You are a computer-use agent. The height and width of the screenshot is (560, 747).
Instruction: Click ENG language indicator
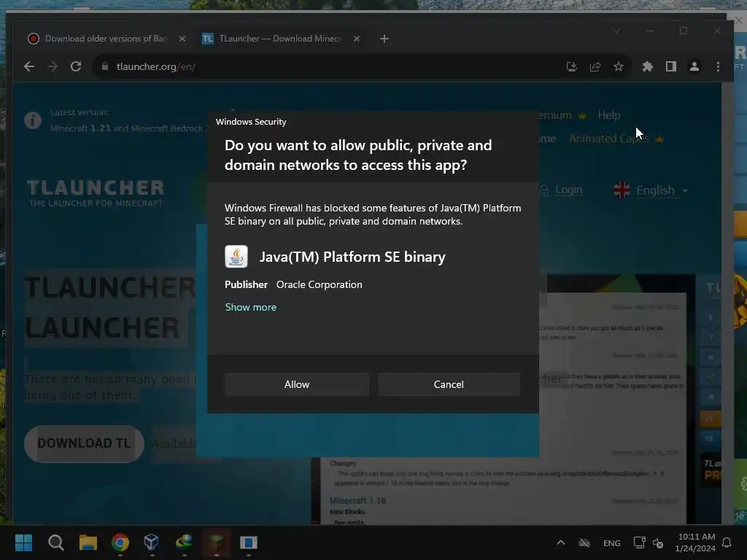point(612,542)
